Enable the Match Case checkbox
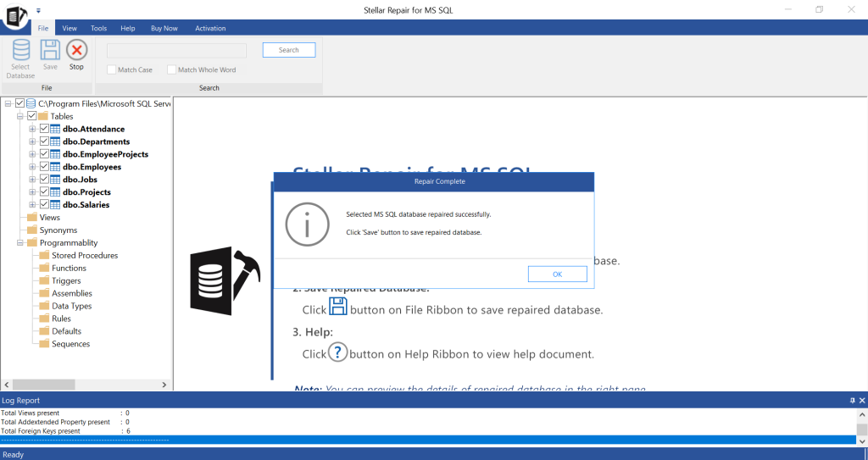The image size is (868, 460). tap(111, 69)
